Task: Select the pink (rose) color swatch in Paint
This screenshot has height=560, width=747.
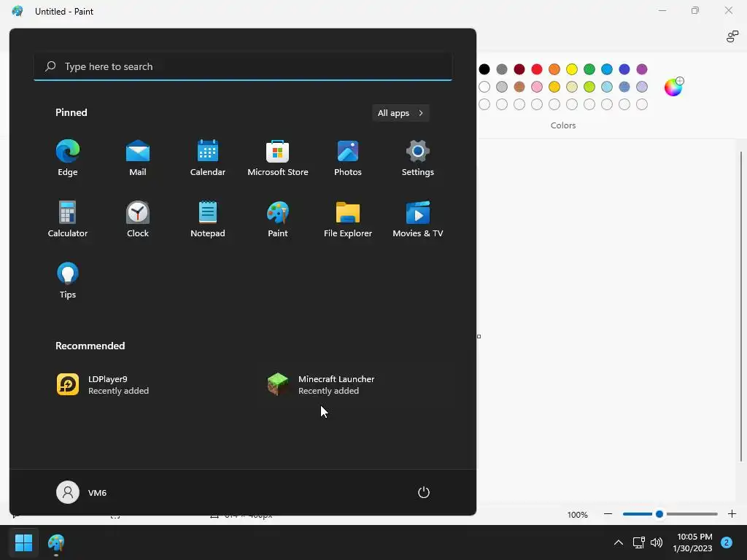Action: click(x=537, y=87)
